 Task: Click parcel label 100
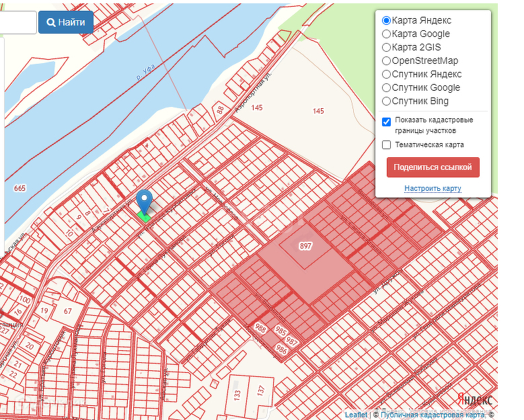click(25, 299)
